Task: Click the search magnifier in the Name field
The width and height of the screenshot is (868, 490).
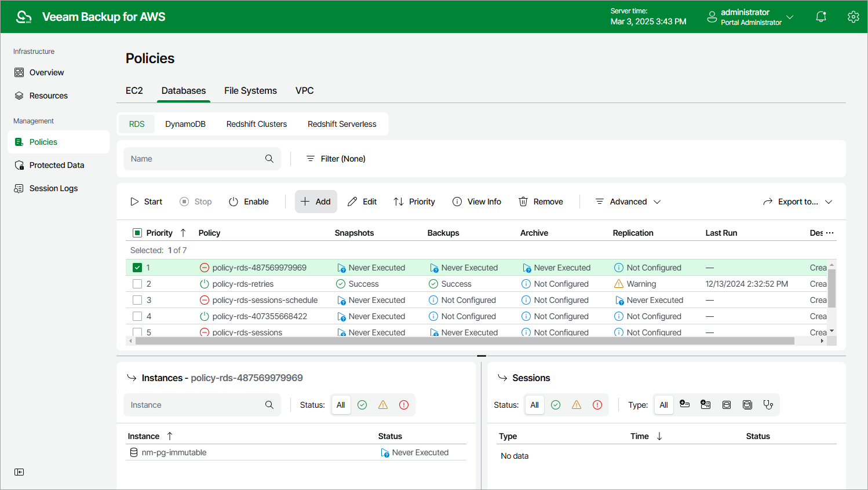Action: click(269, 159)
